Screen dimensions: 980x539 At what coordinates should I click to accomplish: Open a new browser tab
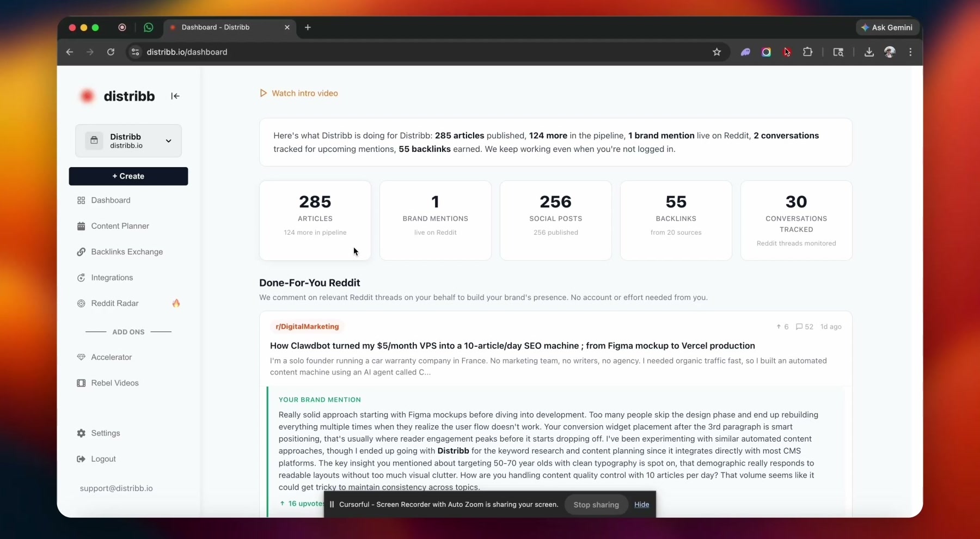pyautogui.click(x=308, y=27)
